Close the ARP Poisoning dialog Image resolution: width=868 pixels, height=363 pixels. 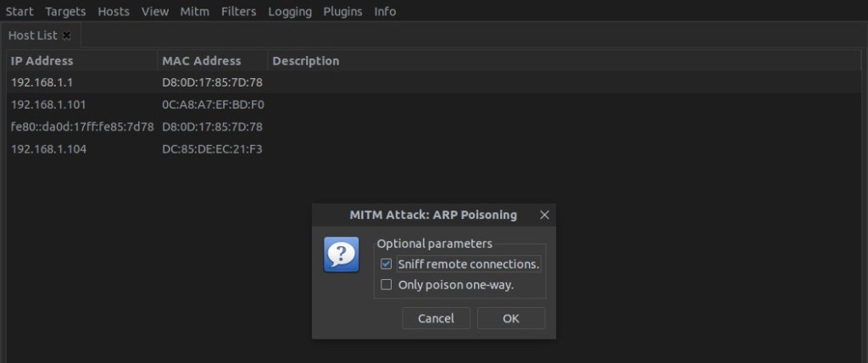tap(544, 215)
